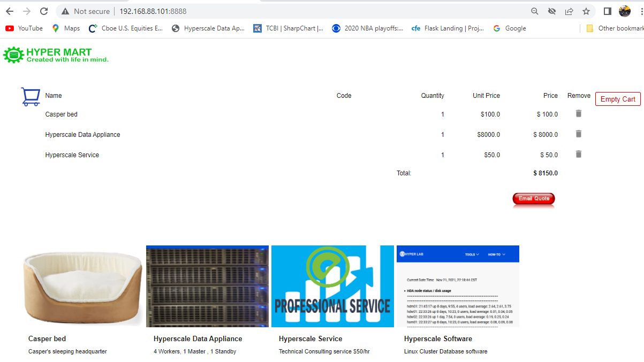Click the $8000.0 unit price value
The height and width of the screenshot is (362, 644).
pos(489,135)
